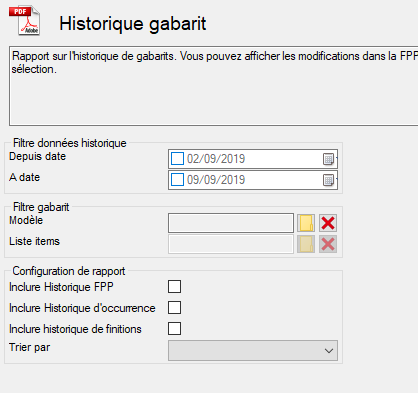Screen dimensions: 418x393
Task: Click the 09/09/2019 date value
Action: click(x=216, y=180)
